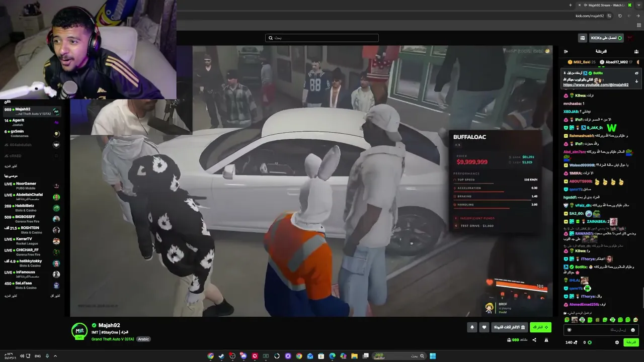Viewport: 644px width, 362px height.
Task: Go forward in browser history
Action: tap(629, 16)
